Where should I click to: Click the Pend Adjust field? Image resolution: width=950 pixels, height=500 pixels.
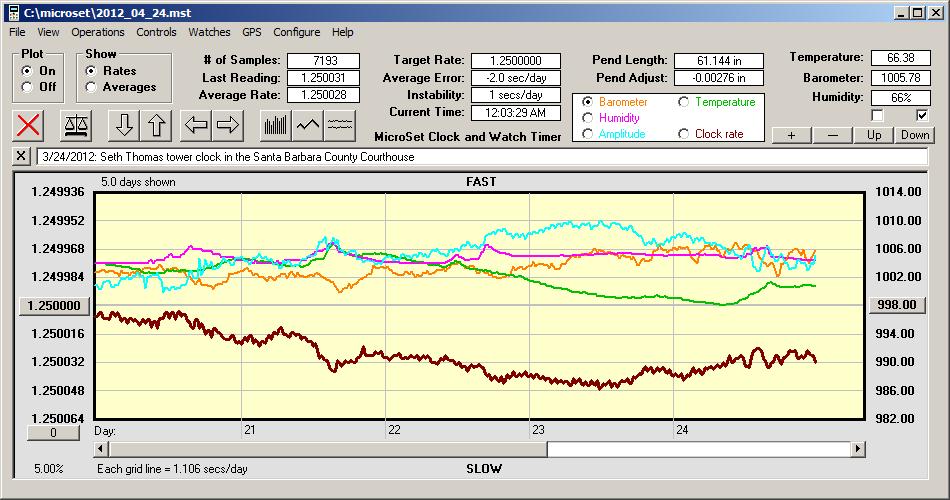719,78
